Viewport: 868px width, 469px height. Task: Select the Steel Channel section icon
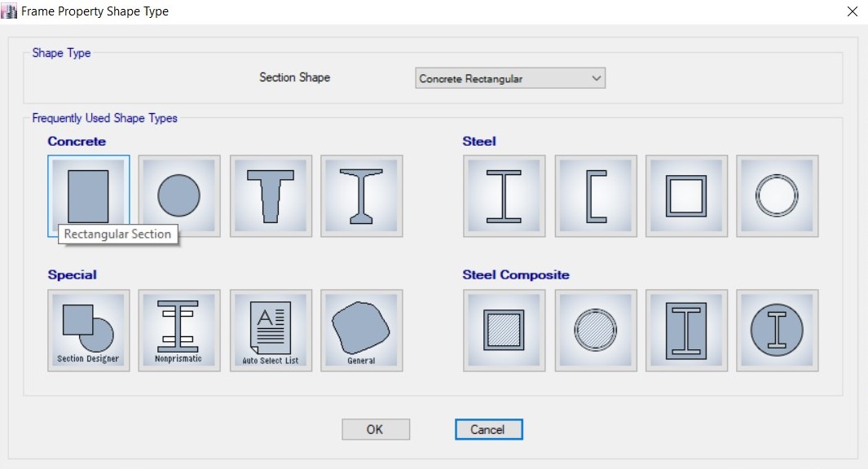[x=595, y=195]
